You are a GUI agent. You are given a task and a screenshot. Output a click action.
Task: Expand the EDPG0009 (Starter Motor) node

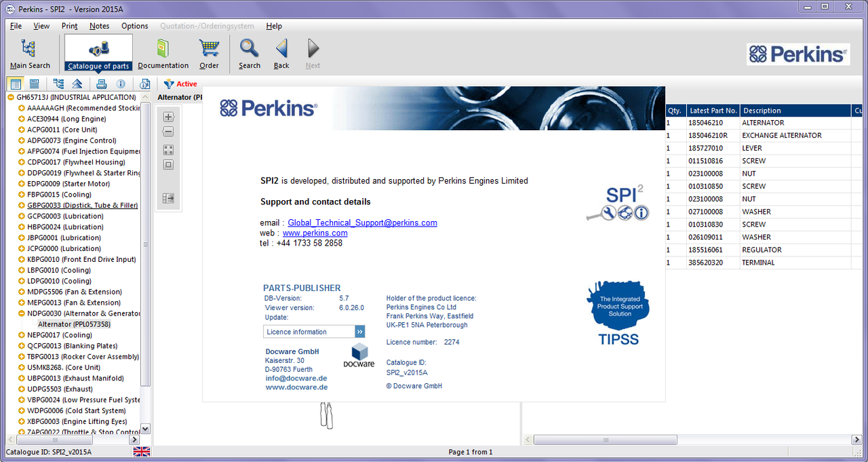pos(22,184)
